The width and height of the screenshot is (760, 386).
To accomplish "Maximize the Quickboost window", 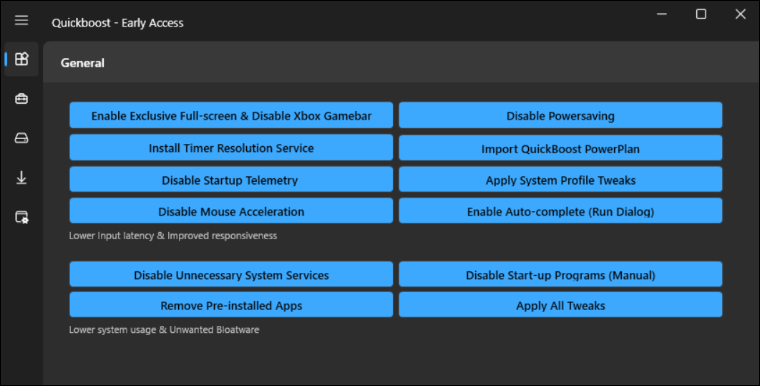I will [701, 14].
